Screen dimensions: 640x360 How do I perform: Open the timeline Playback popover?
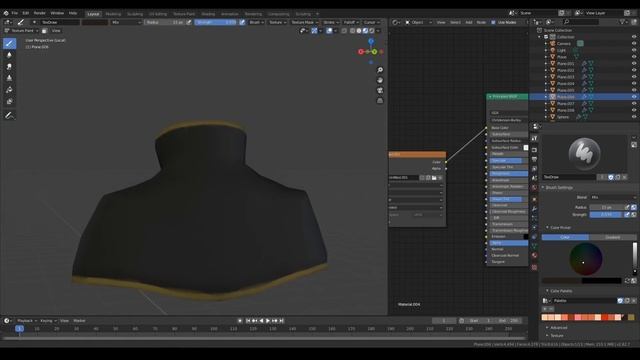coord(27,321)
